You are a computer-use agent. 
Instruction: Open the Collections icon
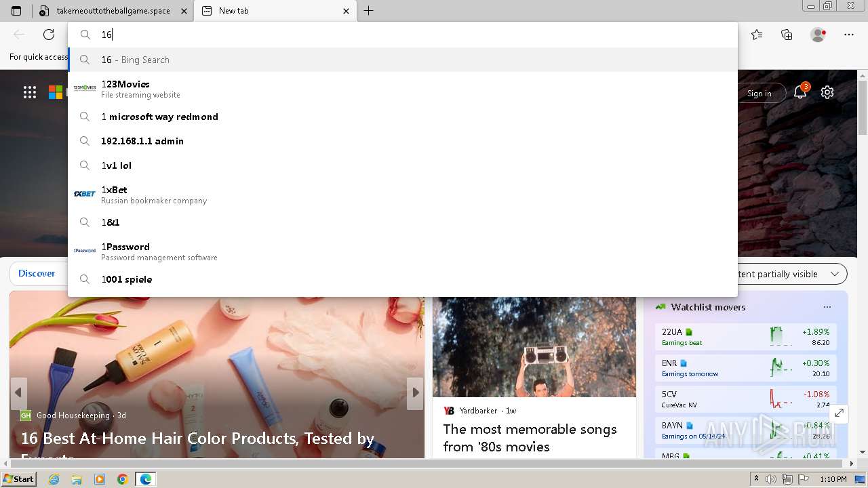787,35
